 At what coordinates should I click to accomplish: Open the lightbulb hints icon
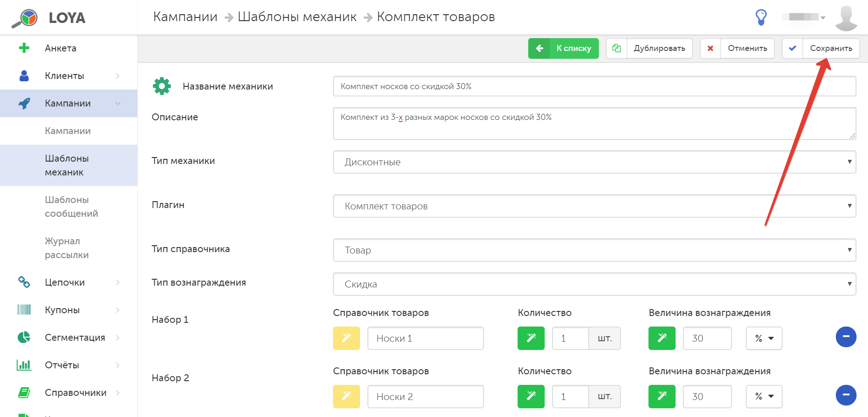pyautogui.click(x=761, y=17)
